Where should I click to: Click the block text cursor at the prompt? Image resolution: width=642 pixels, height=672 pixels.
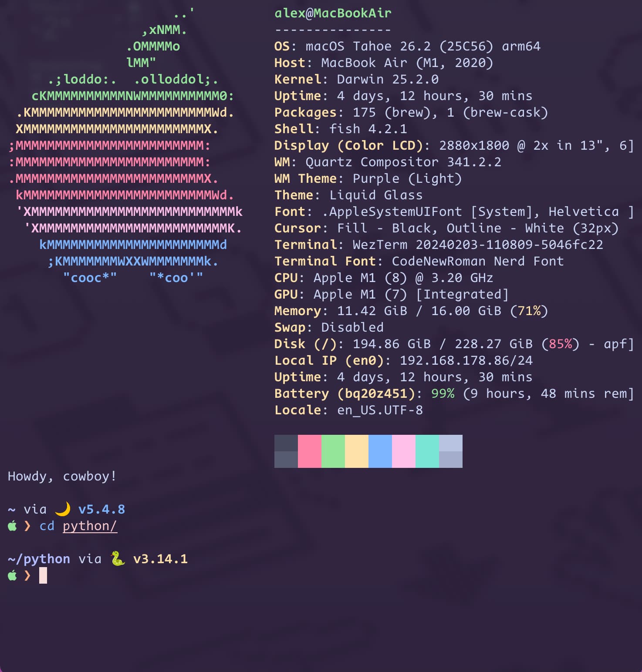[43, 576]
